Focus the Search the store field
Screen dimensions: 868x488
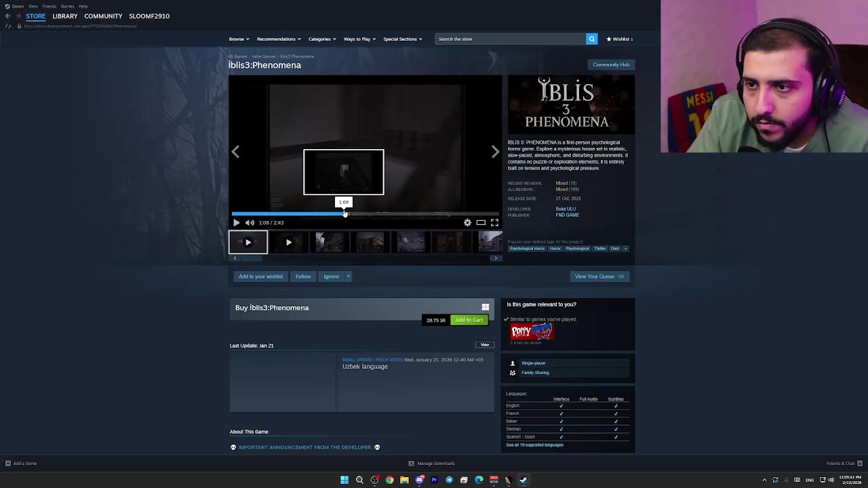[x=510, y=39]
